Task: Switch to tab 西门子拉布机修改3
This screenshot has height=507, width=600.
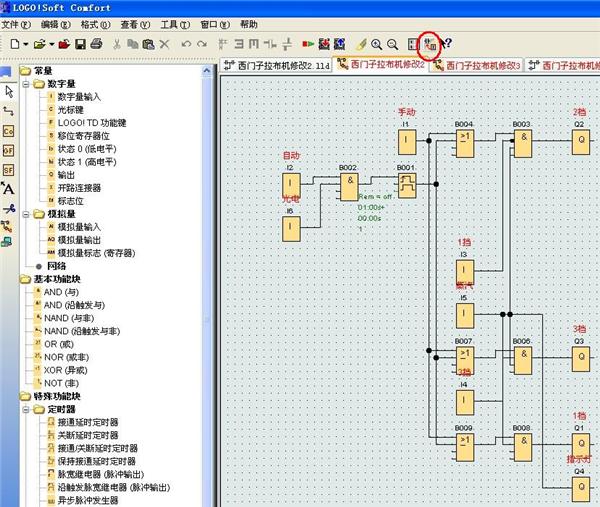Action: click(476, 65)
